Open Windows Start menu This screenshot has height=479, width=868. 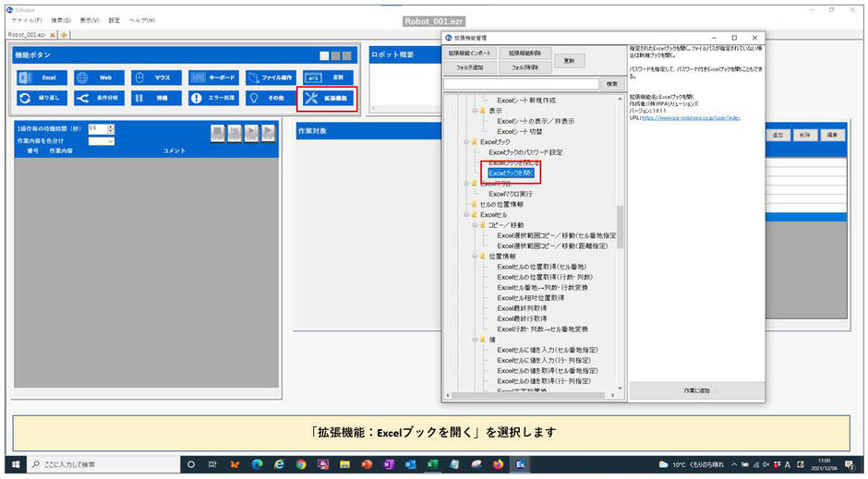16,464
